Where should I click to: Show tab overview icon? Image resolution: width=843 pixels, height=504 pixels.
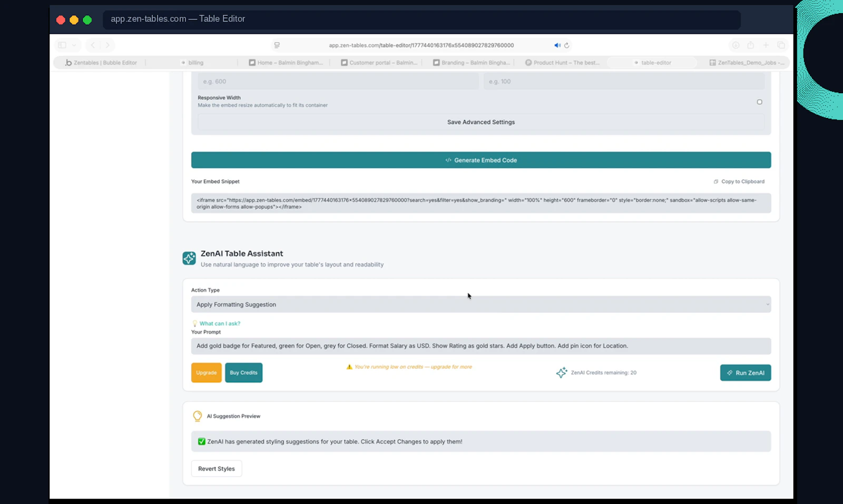coord(781,45)
